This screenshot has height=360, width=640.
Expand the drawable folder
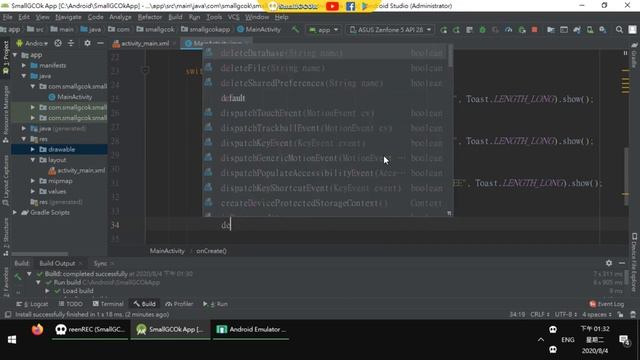(33, 149)
